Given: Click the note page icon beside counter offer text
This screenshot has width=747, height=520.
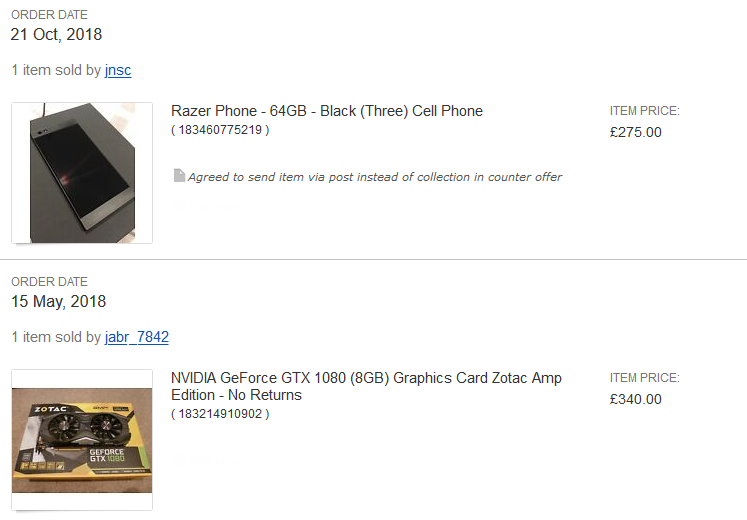Looking at the screenshot, I should coord(179,176).
